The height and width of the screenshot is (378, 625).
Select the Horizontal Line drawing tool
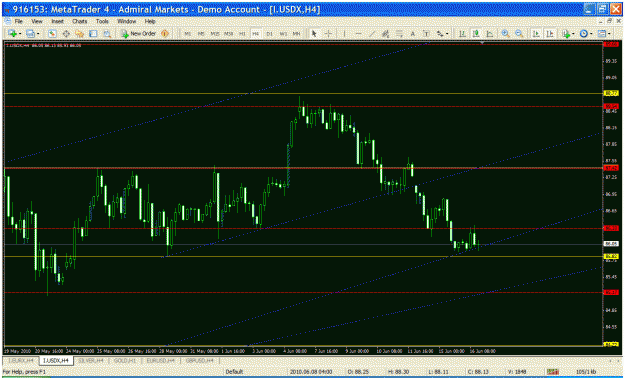[358, 34]
